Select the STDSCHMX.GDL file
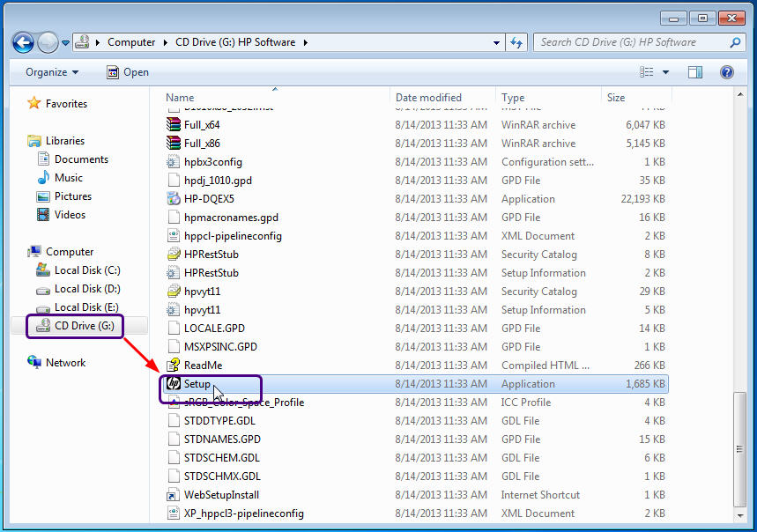The height and width of the screenshot is (532, 757). (222, 476)
